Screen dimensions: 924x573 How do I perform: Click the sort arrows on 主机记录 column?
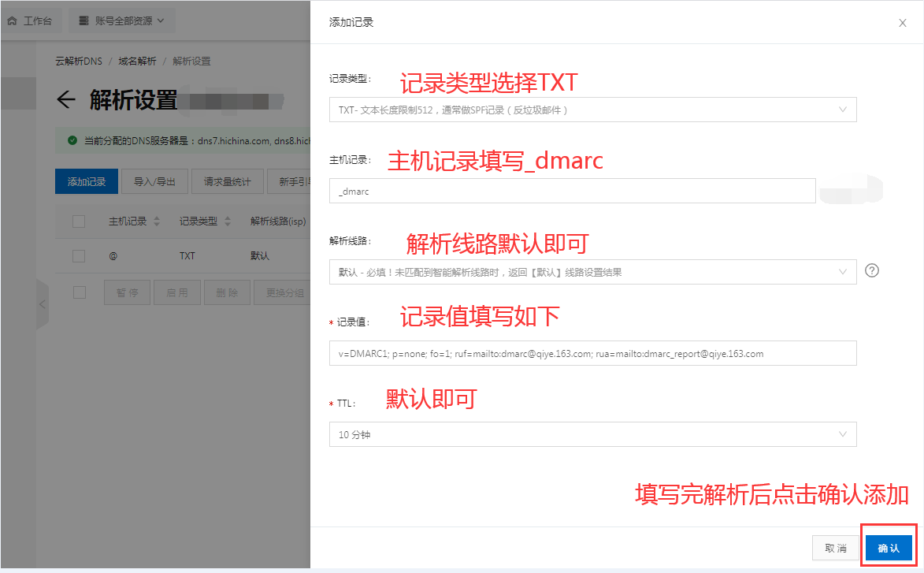coord(156,221)
